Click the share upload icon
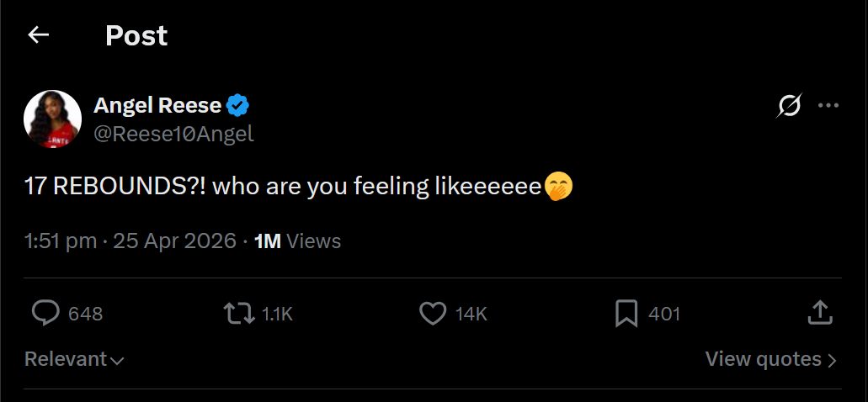Image resolution: width=868 pixels, height=402 pixels. 819,314
